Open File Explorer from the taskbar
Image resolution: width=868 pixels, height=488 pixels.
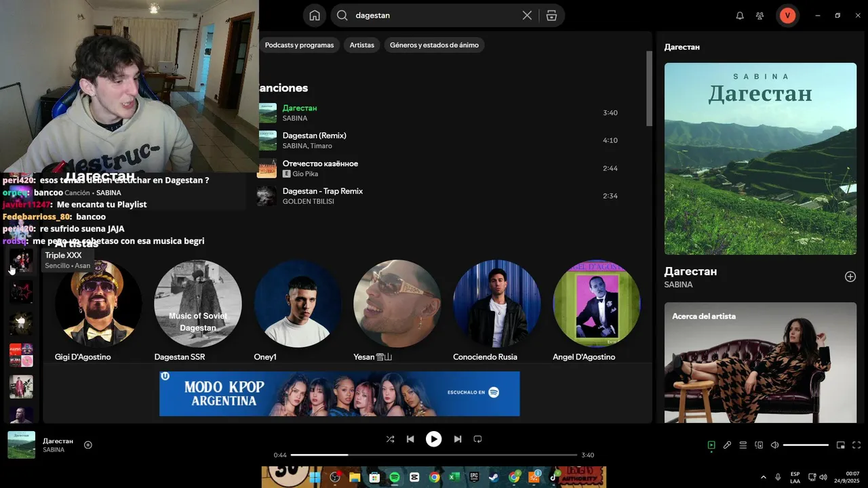tap(355, 477)
